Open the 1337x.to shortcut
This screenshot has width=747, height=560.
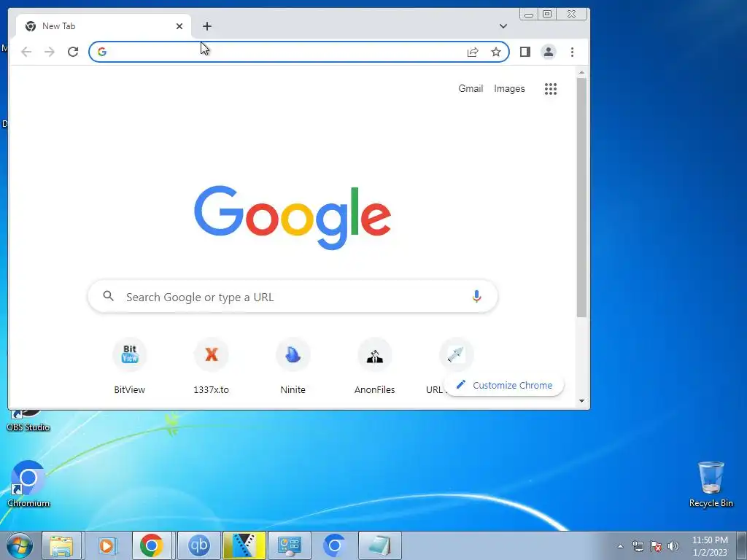pos(211,366)
